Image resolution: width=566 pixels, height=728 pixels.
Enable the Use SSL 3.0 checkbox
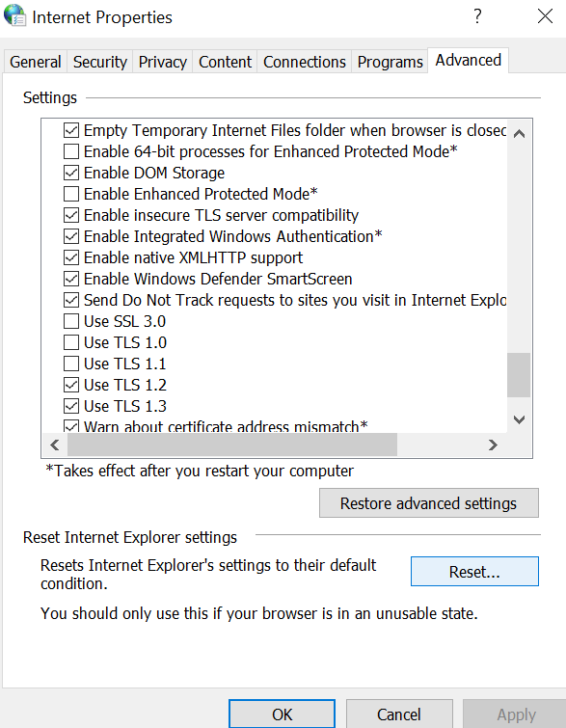pyautogui.click(x=71, y=321)
